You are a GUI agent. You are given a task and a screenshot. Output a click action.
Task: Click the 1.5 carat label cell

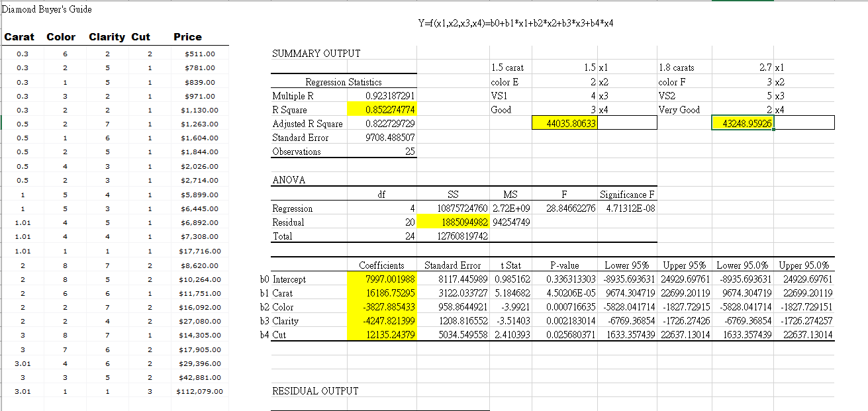tap(508, 68)
